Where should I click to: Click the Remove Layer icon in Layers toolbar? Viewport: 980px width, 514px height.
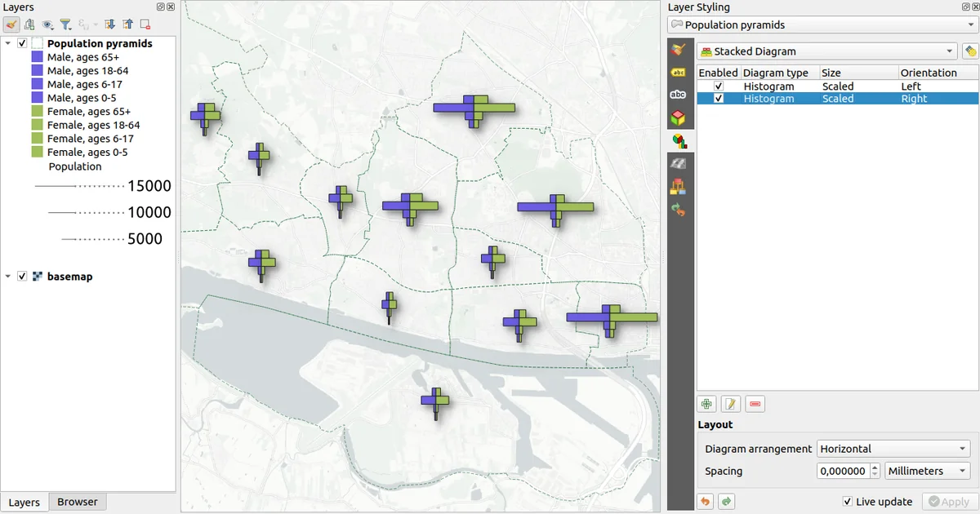pos(145,24)
